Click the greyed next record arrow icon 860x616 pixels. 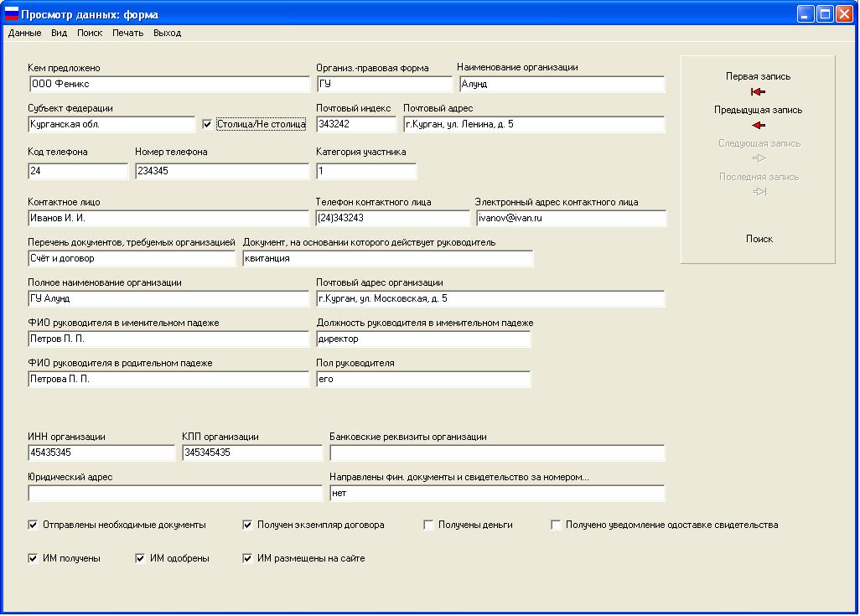[759, 158]
